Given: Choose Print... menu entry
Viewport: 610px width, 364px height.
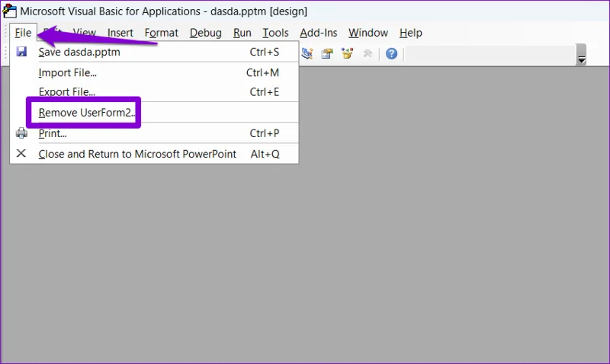Looking at the screenshot, I should pos(154,133).
